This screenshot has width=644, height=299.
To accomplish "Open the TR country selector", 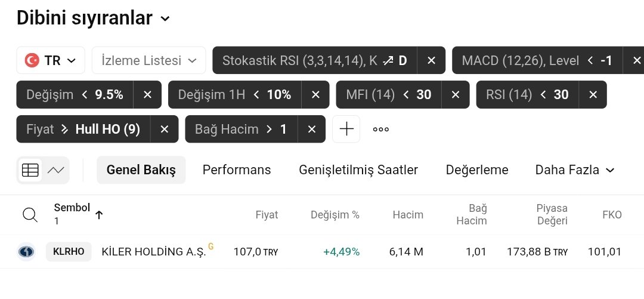I will pyautogui.click(x=51, y=60).
